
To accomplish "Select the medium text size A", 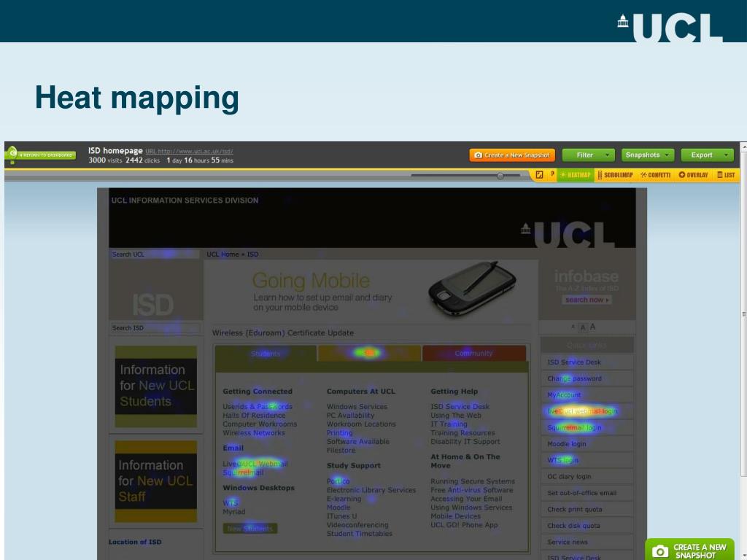I will (x=582, y=327).
